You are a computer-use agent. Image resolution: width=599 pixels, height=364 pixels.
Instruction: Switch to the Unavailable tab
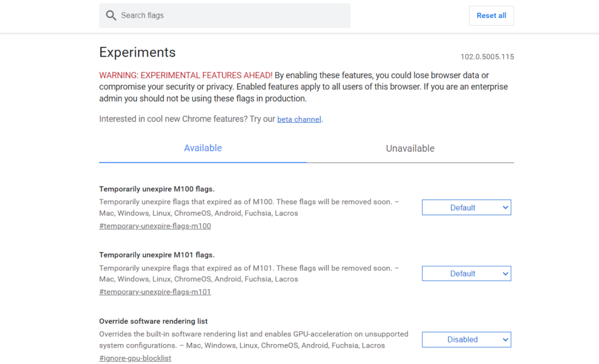tap(410, 148)
